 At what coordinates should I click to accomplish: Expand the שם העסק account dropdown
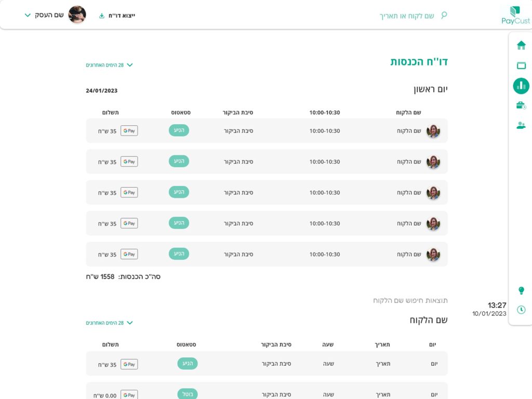pos(44,15)
